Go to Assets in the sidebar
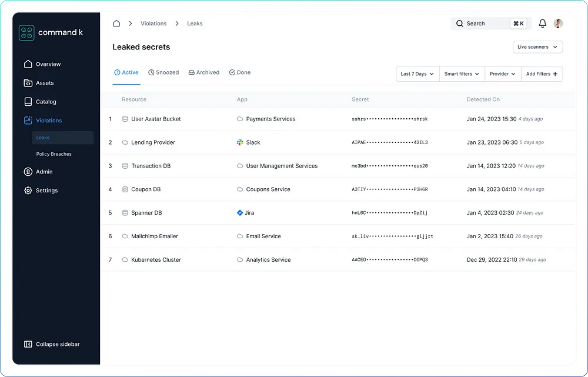The width and height of the screenshot is (588, 377). point(44,83)
